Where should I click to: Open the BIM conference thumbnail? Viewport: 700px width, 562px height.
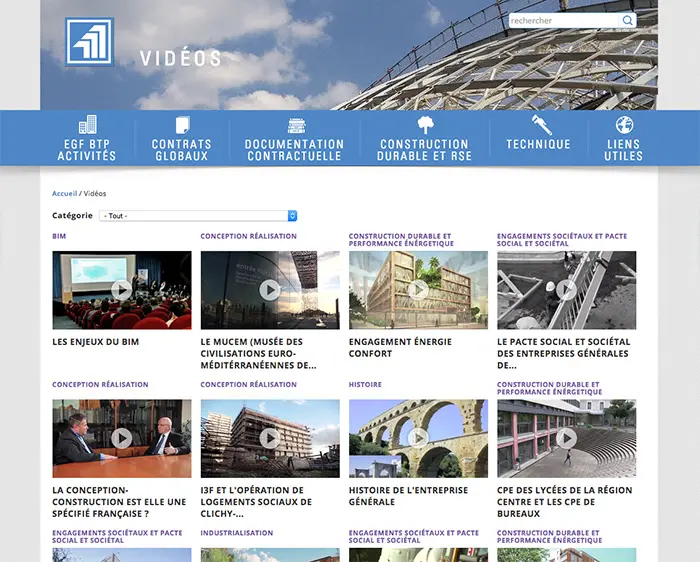coord(122,290)
